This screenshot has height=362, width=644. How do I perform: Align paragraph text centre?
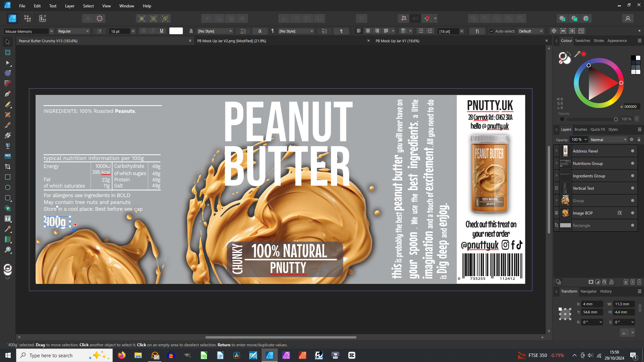pyautogui.click(x=368, y=31)
